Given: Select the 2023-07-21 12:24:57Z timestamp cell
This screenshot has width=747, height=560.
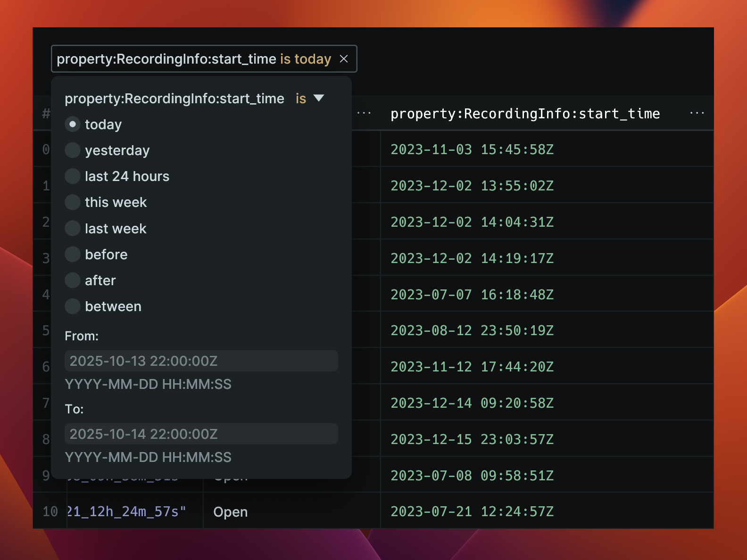Looking at the screenshot, I should pos(472,511).
